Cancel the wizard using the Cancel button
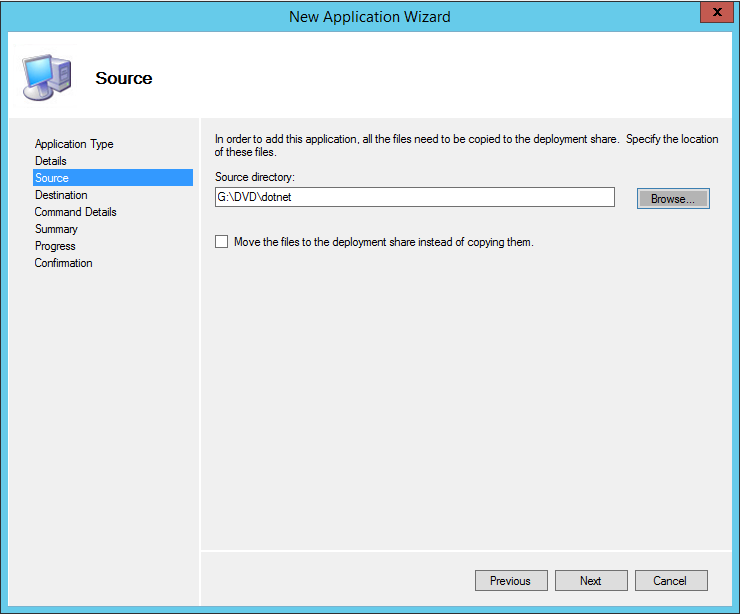This screenshot has width=740, height=614. point(670,581)
